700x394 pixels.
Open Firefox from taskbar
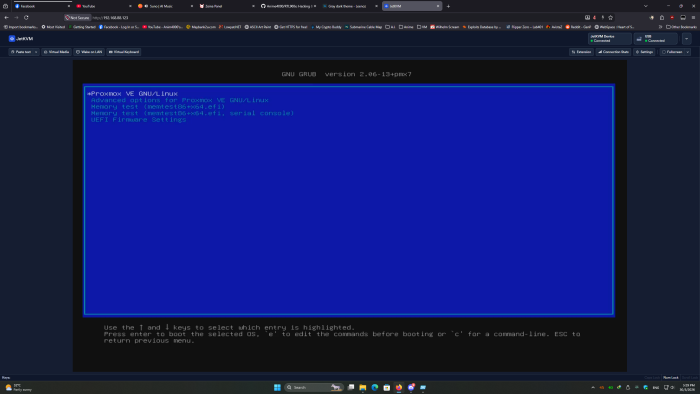coord(399,387)
